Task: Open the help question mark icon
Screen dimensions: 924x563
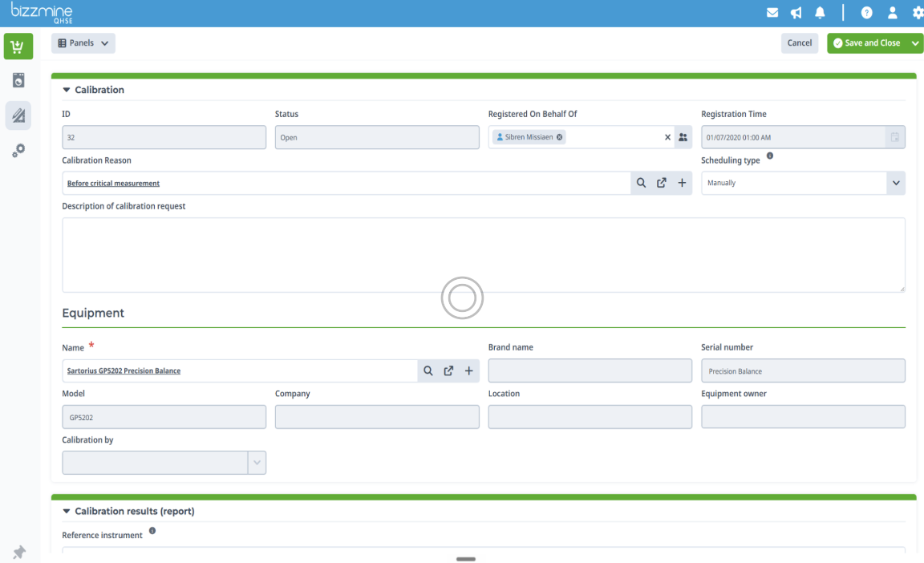Action: pos(866,12)
